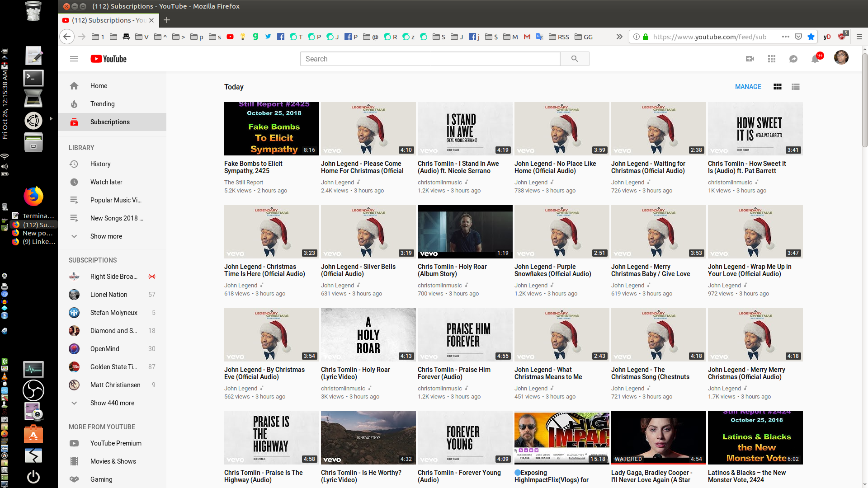Open Ubuntu Software orange bag icon
The image size is (868, 488).
pyautogui.click(x=33, y=434)
